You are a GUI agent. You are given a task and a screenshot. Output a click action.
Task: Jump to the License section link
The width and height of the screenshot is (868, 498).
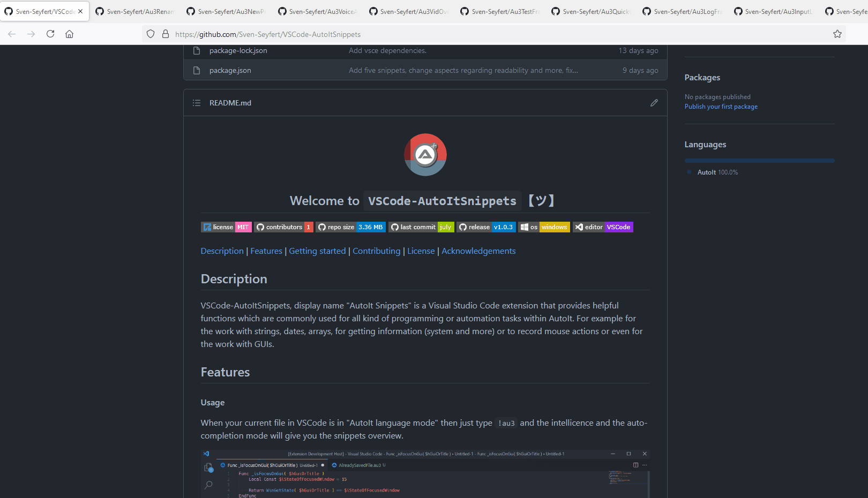(x=421, y=251)
